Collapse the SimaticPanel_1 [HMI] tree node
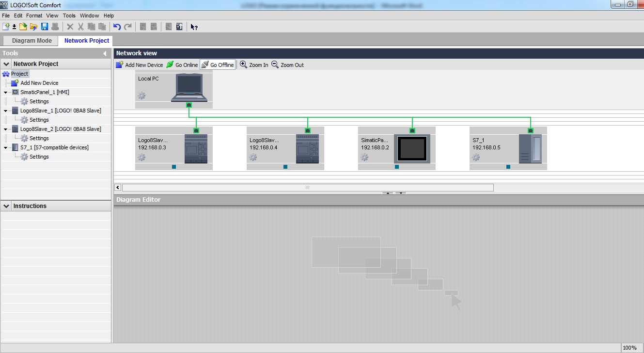Image resolution: width=644 pixels, height=353 pixels. click(6, 92)
